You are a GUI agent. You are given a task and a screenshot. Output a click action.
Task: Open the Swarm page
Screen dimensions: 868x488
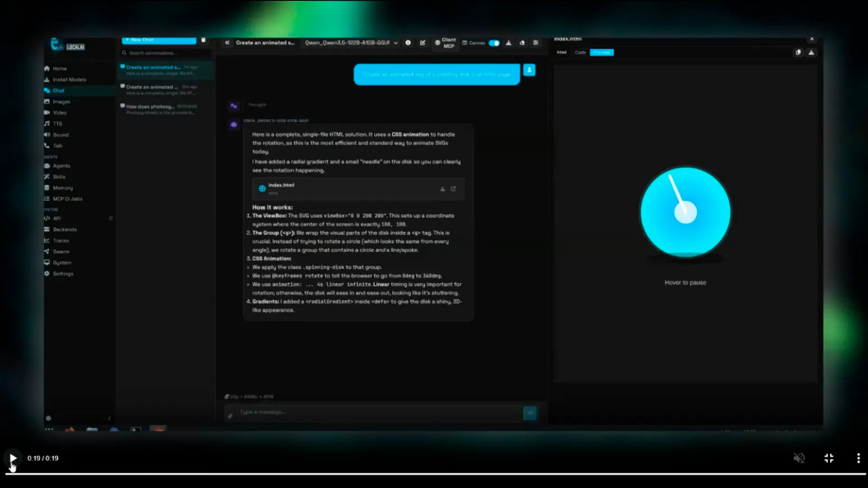[x=61, y=252]
